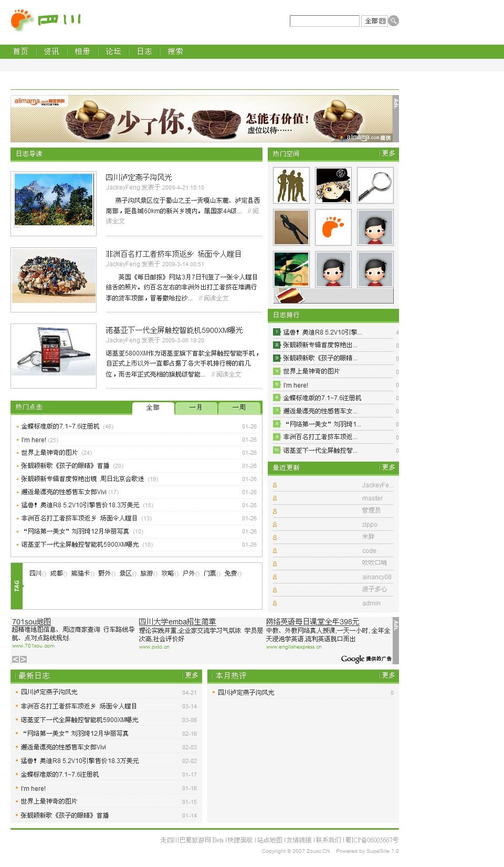This screenshot has width=504, height=867.
Task: Click 更多 in 最近更新 header
Action: point(388,467)
